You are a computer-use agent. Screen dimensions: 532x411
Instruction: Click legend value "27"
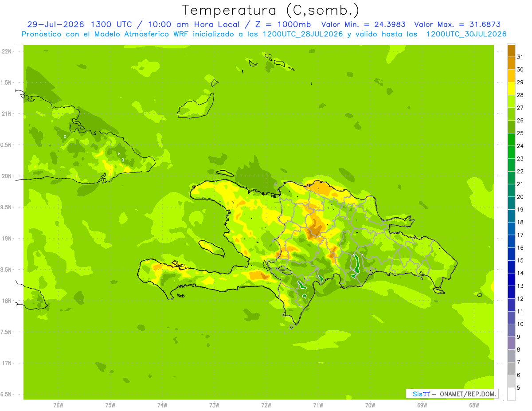point(520,107)
